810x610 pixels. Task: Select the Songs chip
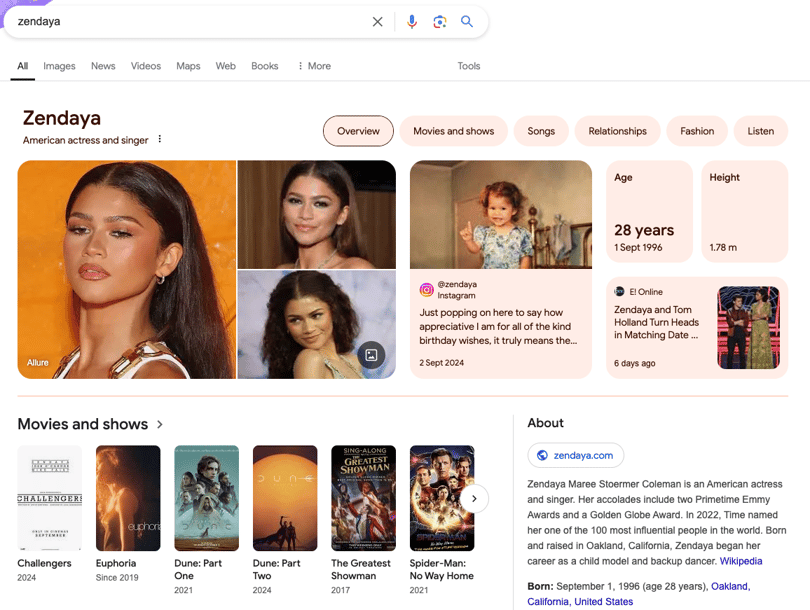point(541,131)
